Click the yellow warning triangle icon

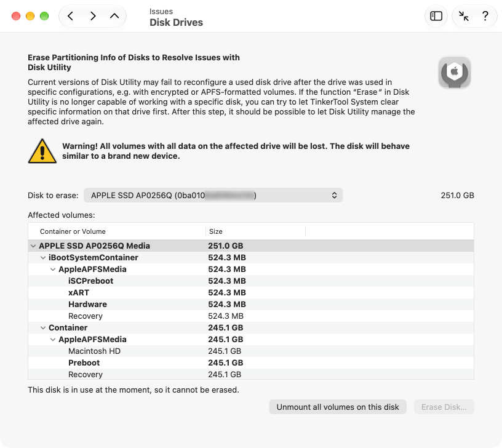click(42, 151)
